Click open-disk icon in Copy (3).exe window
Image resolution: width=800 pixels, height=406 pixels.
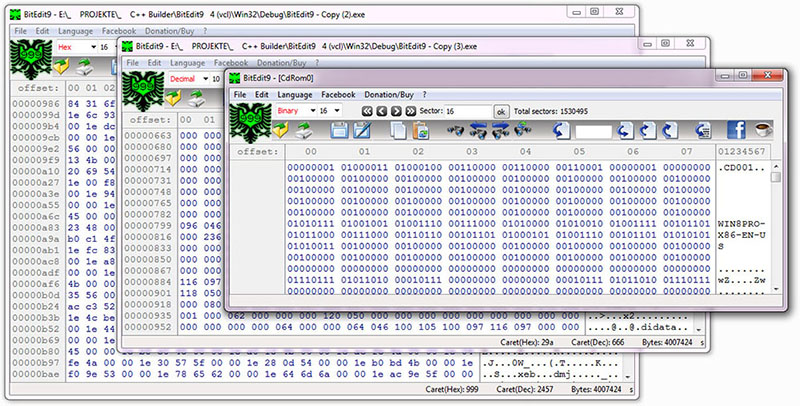click(196, 98)
